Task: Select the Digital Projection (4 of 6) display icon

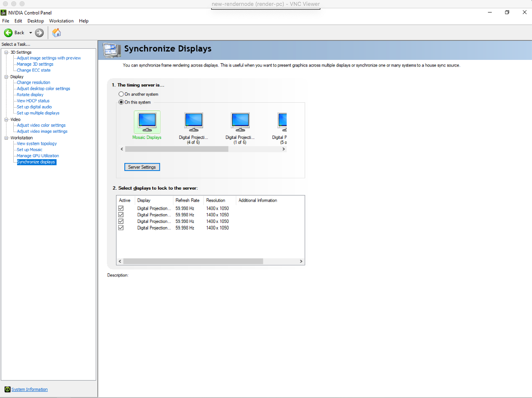Action: [193, 122]
